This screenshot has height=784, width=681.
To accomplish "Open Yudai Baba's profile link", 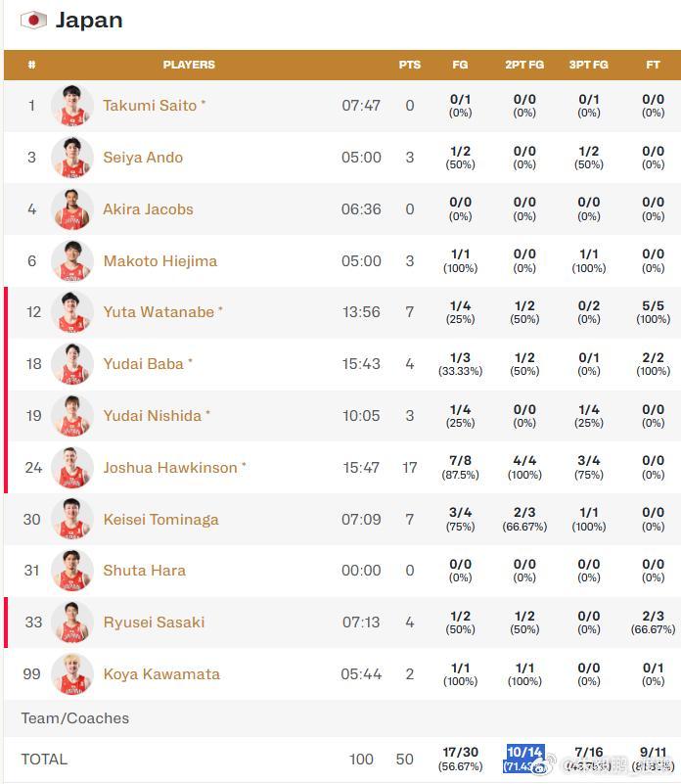I will click(x=144, y=364).
